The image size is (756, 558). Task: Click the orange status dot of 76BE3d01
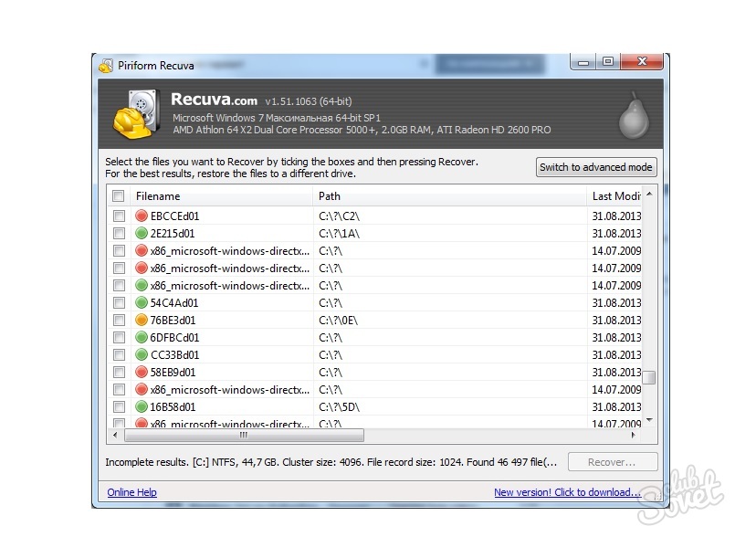142,321
